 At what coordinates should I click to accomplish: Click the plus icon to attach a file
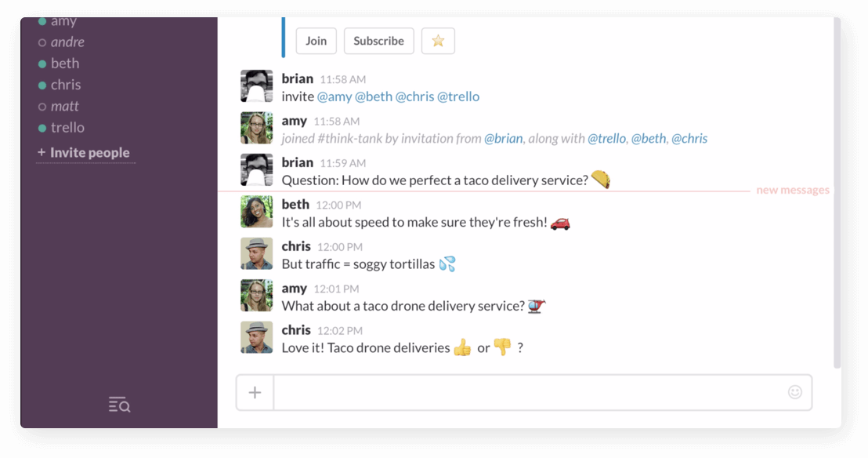pyautogui.click(x=255, y=392)
